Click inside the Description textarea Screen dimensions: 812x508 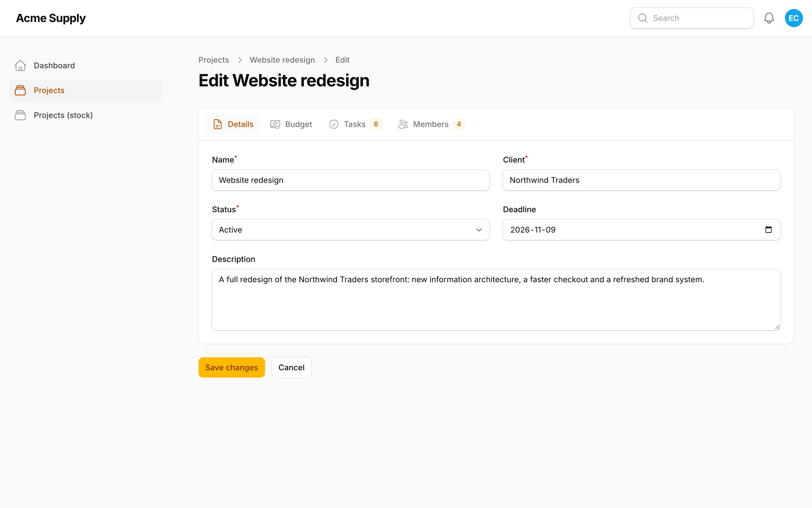(496, 300)
